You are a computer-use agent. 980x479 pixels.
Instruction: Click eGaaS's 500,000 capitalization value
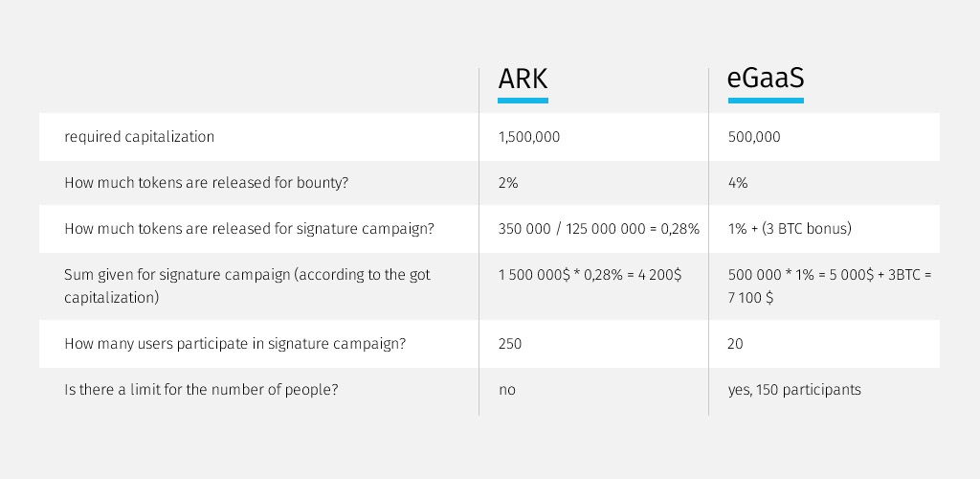pos(754,137)
